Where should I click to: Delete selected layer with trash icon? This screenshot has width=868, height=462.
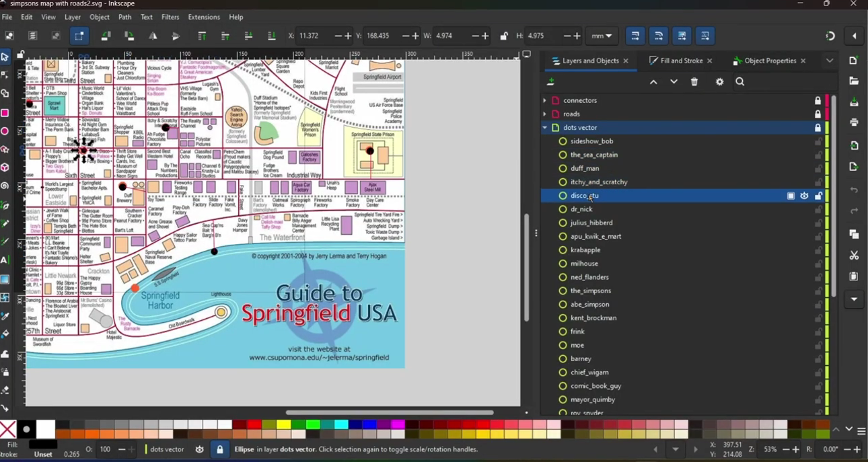(x=694, y=82)
